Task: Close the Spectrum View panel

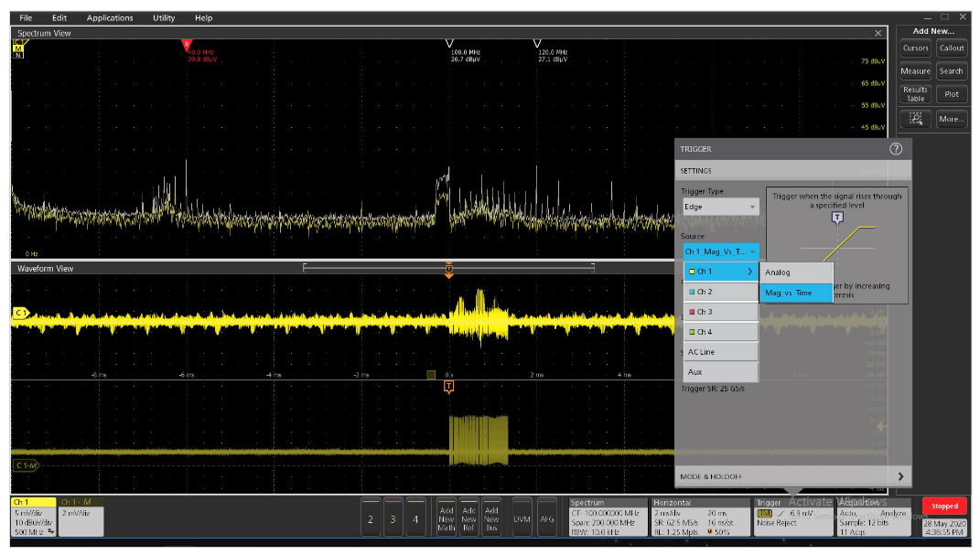Action: (x=878, y=33)
